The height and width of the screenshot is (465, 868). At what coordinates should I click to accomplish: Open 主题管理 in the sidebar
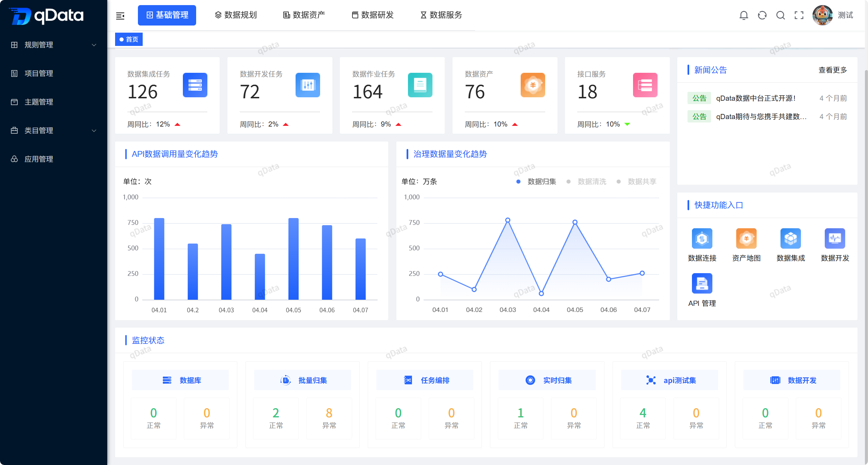53,102
